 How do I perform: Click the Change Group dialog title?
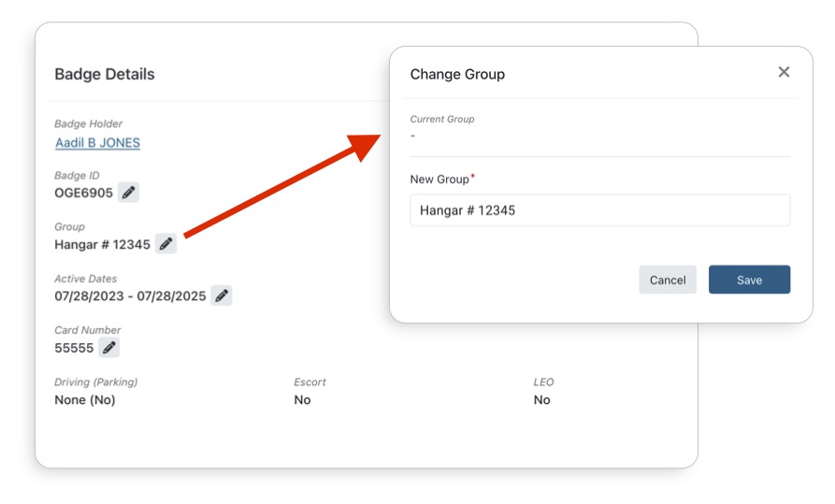pyautogui.click(x=457, y=74)
